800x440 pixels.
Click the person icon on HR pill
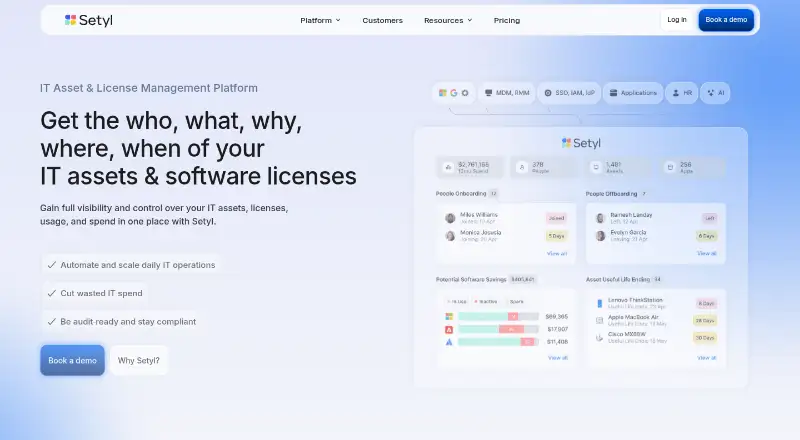tap(676, 93)
